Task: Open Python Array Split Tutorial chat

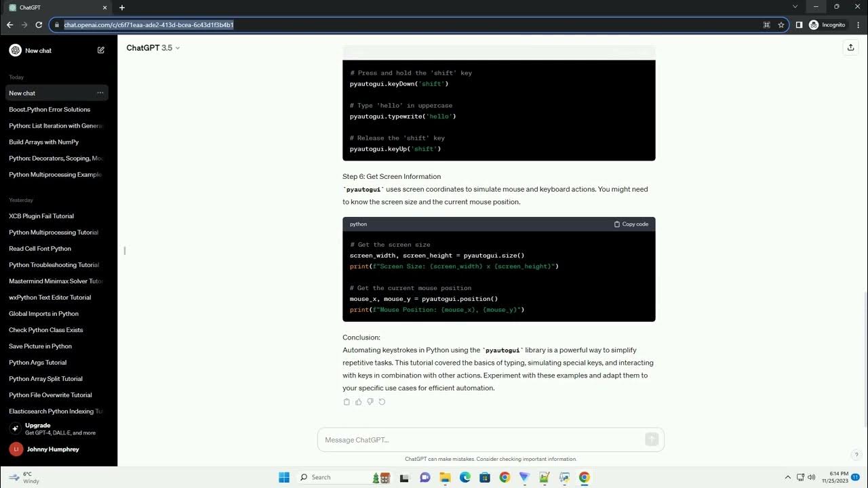Action: 56,378
